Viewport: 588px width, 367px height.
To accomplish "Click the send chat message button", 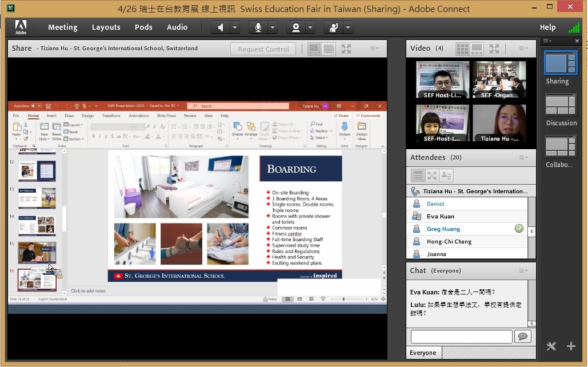I will [523, 337].
